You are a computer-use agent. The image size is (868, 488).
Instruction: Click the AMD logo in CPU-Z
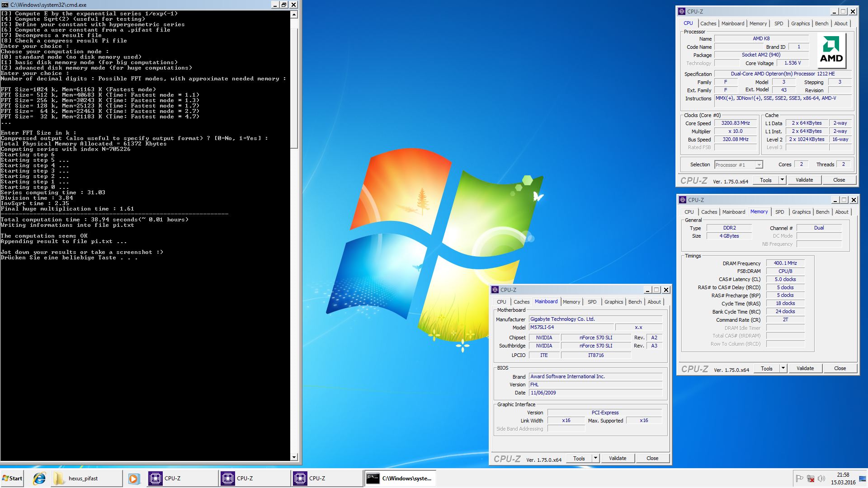point(831,50)
